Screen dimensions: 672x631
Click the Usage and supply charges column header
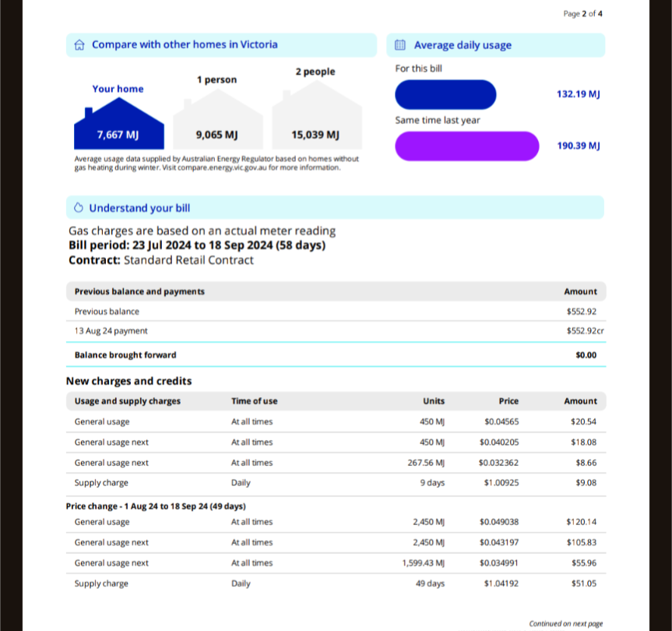click(x=127, y=401)
